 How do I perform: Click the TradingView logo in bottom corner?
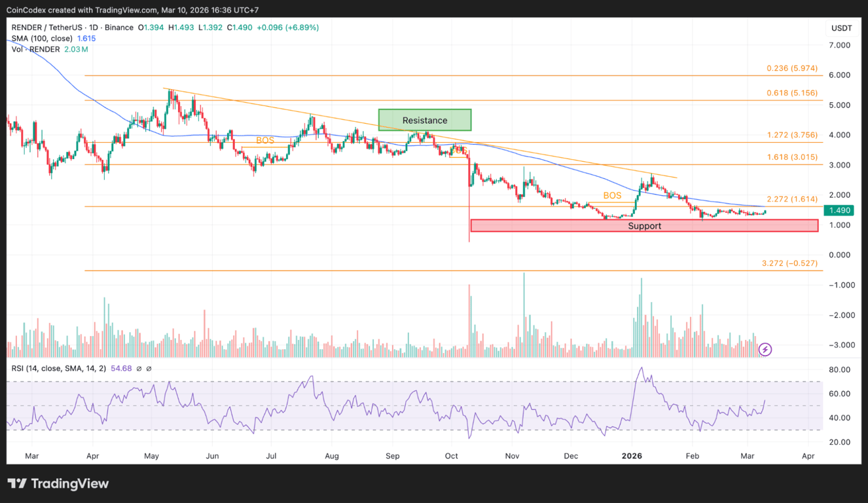[x=58, y=483]
